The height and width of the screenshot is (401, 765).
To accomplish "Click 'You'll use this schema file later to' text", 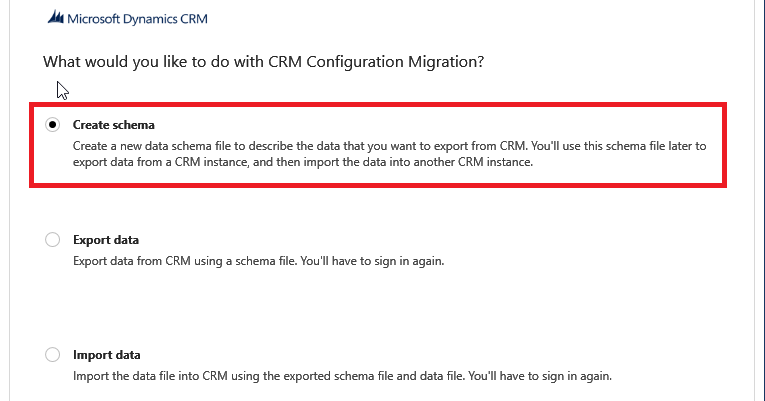I will pos(619,146).
